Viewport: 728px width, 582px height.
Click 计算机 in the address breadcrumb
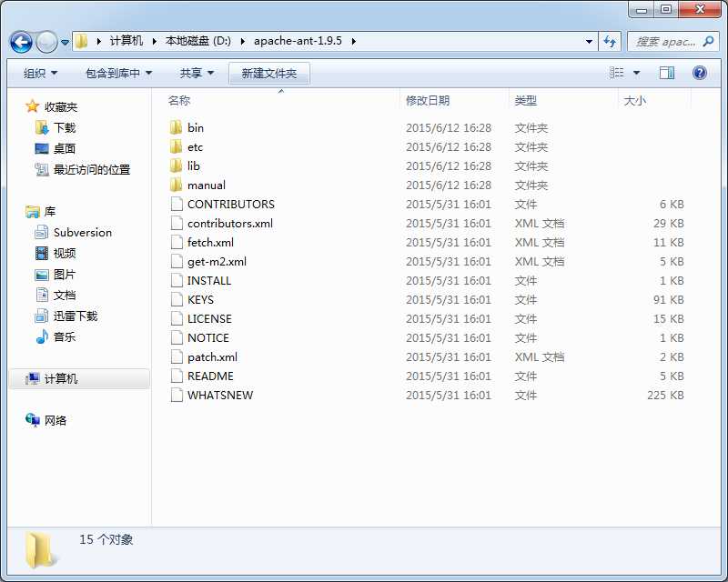(126, 41)
